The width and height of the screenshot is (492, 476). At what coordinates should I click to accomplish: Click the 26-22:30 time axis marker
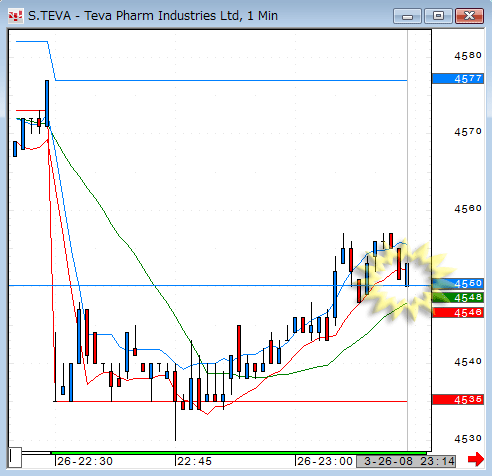85,461
